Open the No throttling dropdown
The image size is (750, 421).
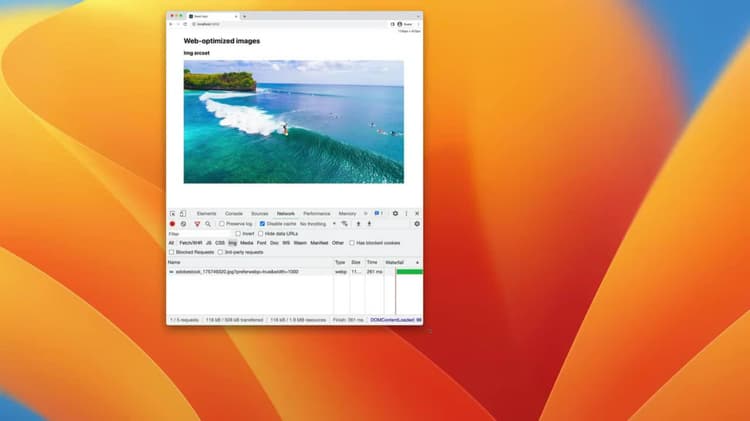[x=318, y=224]
